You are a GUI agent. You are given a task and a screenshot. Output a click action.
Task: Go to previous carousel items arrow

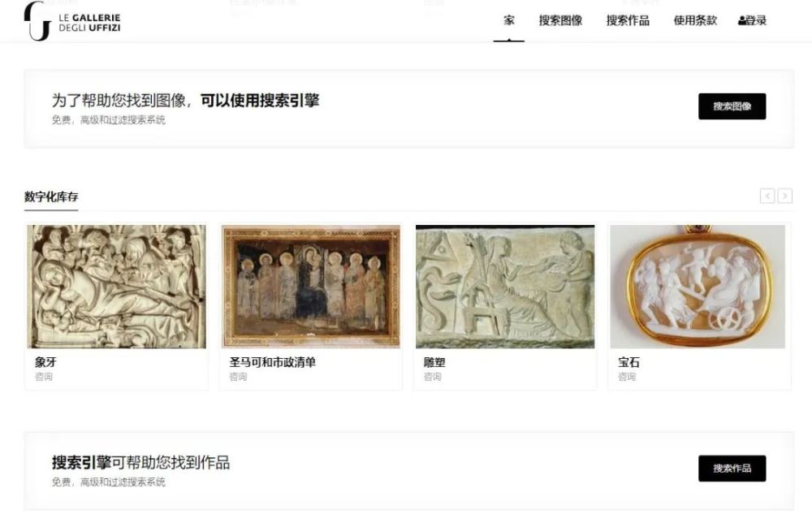pos(767,196)
